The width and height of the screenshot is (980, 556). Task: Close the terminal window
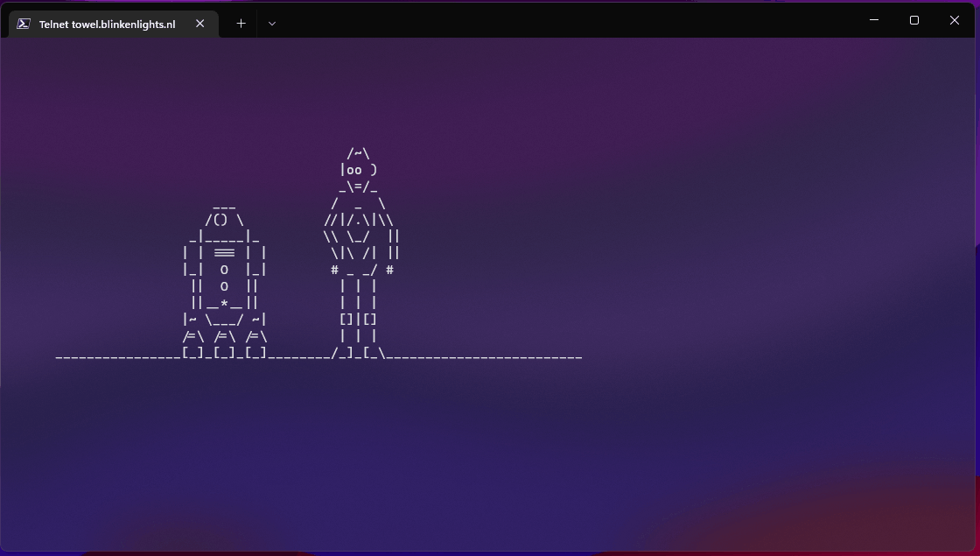click(955, 20)
